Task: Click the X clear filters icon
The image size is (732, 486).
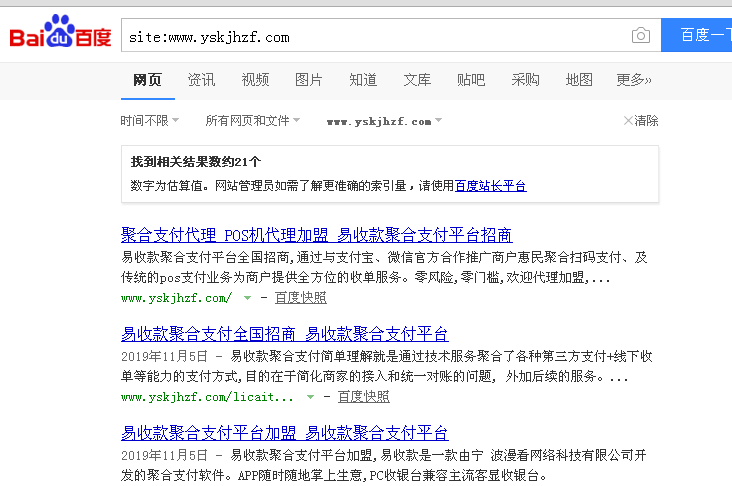Action: (628, 120)
